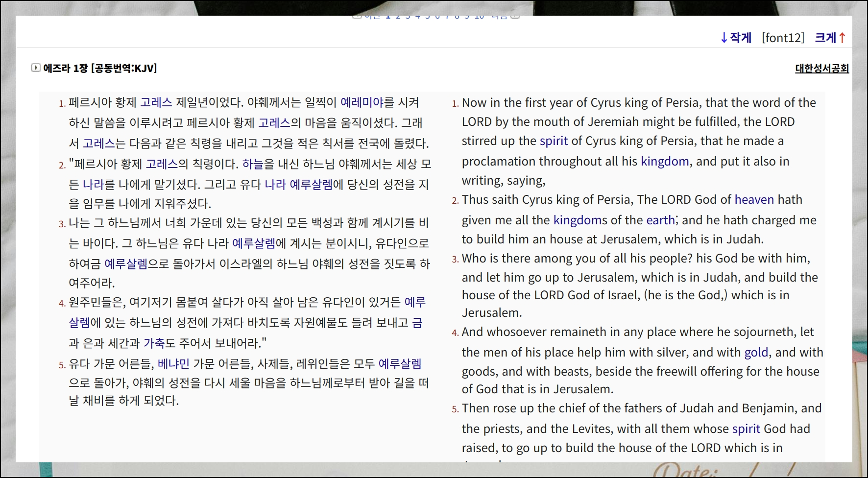Open 고레스 link followed by 의 칙령이다
868x478 pixels.
162,164
